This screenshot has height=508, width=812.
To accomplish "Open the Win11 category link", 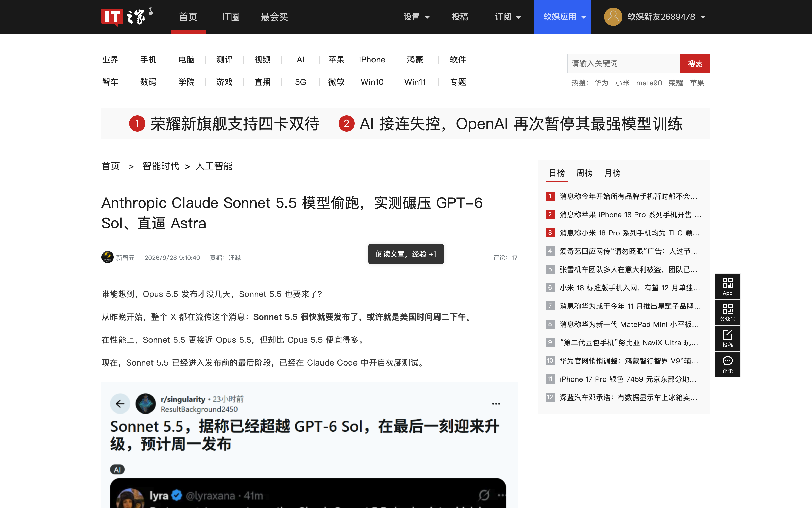I will click(415, 82).
